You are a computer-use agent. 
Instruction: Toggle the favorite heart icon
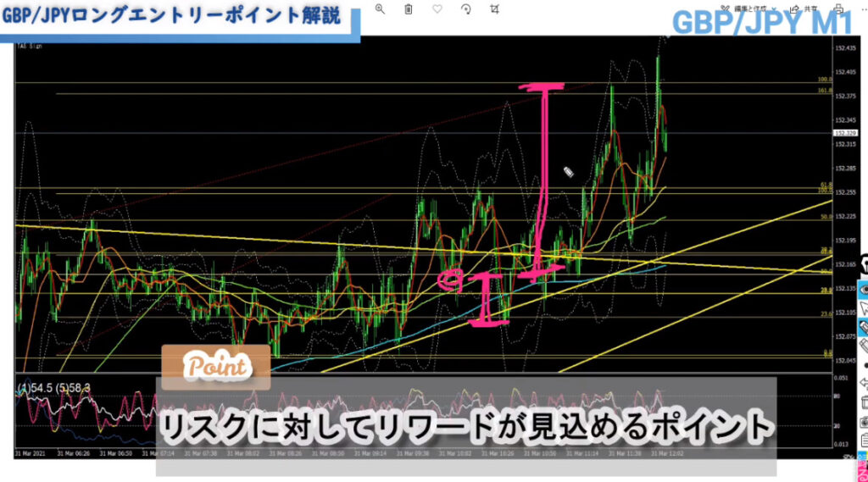coord(437,8)
